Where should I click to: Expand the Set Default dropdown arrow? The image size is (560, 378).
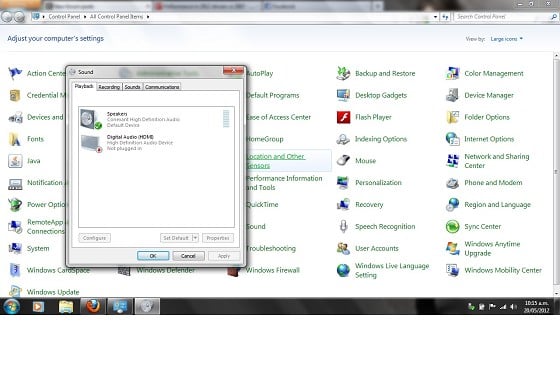[195, 238]
